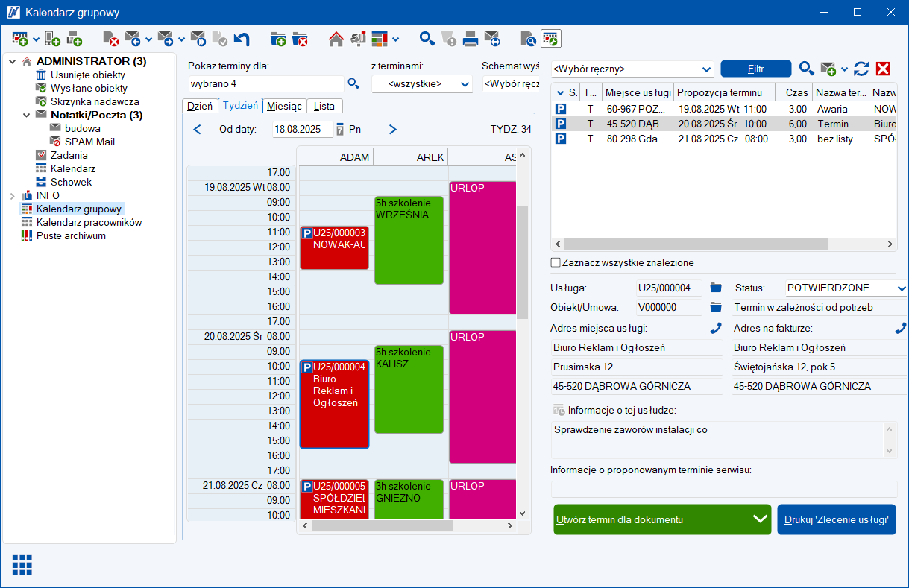The width and height of the screenshot is (909, 588).
Task: Select 'Kalendarz pracowników' in the tree
Action: [89, 222]
